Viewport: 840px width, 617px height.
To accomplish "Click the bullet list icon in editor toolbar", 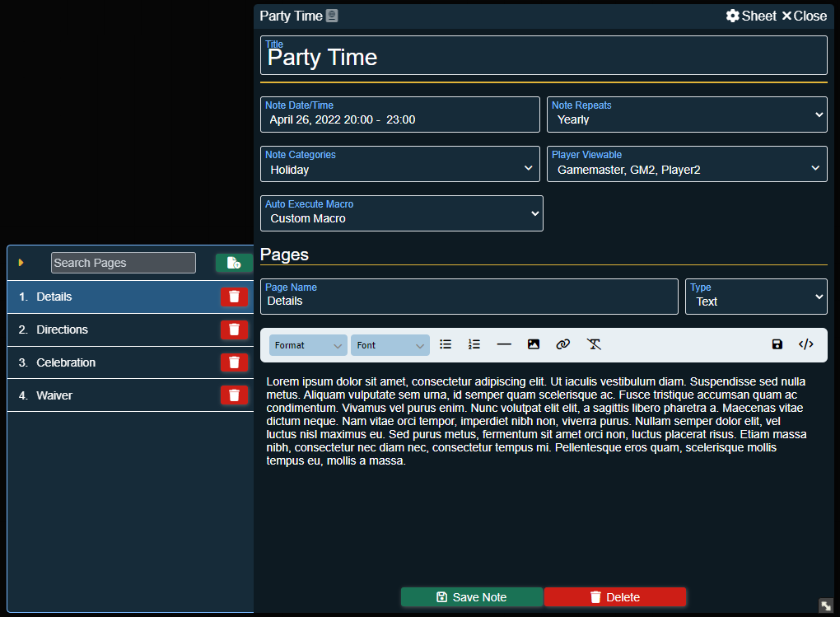I will tap(446, 344).
